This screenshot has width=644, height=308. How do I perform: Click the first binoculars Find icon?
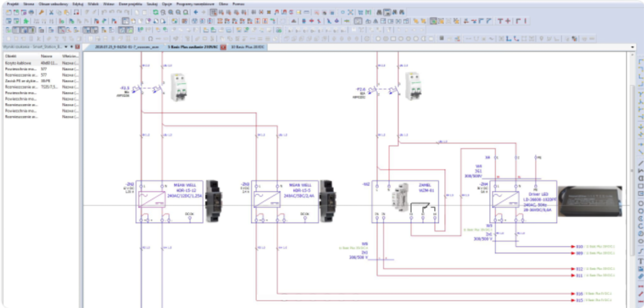coord(379,12)
